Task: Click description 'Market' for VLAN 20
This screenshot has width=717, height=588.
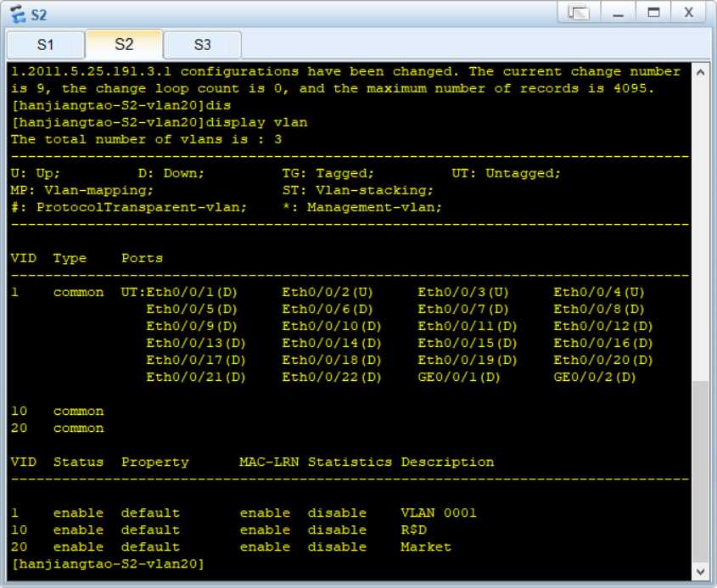Action: 426,547
